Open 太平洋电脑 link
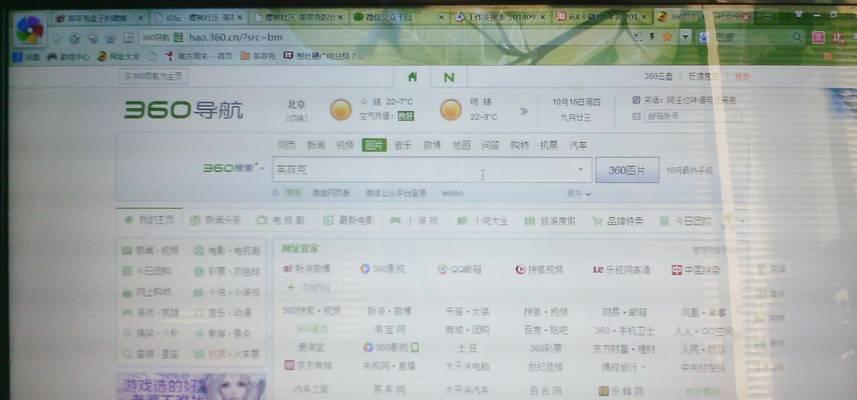 tap(467, 366)
